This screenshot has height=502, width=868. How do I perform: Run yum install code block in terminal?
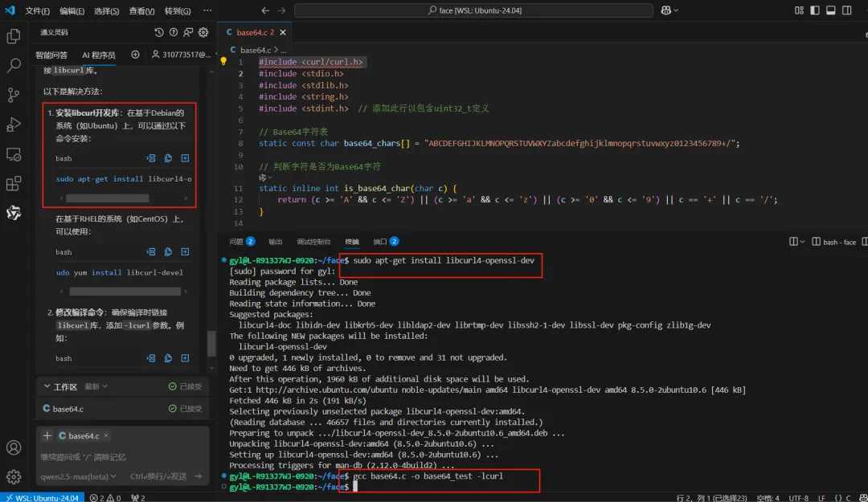(x=150, y=252)
